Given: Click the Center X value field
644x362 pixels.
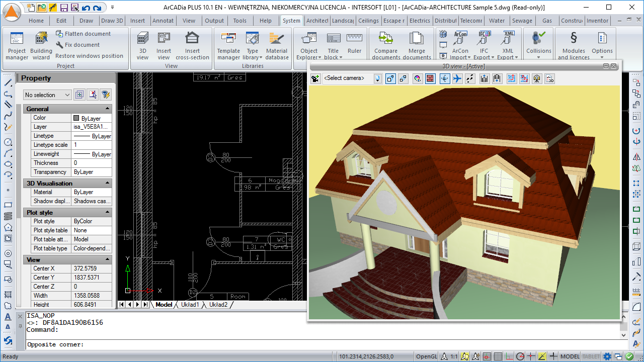Looking at the screenshot, I should pos(92,268).
